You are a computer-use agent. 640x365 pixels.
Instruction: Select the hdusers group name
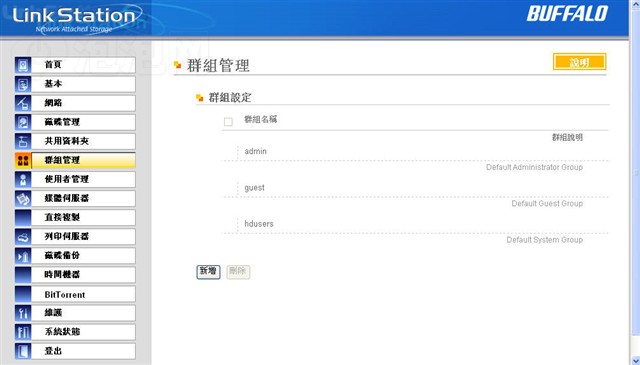coord(259,224)
